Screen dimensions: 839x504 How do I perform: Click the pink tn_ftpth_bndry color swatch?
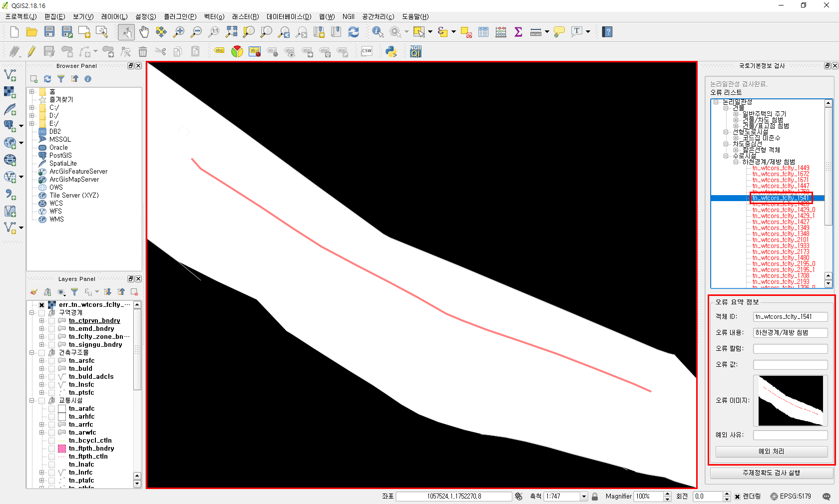tap(62, 449)
